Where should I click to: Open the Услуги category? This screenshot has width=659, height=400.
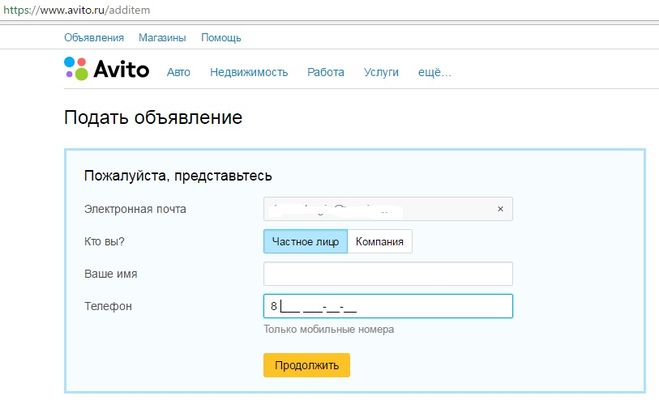coord(381,72)
